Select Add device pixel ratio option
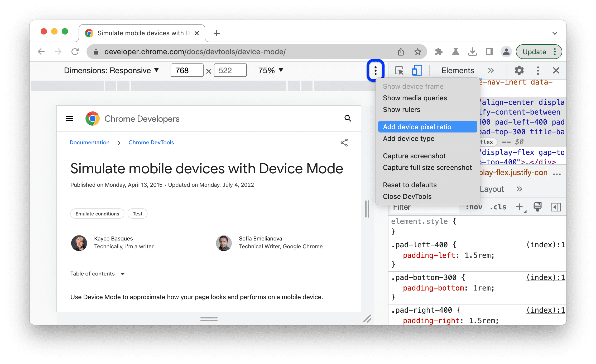The width and height of the screenshot is (596, 364). (419, 127)
